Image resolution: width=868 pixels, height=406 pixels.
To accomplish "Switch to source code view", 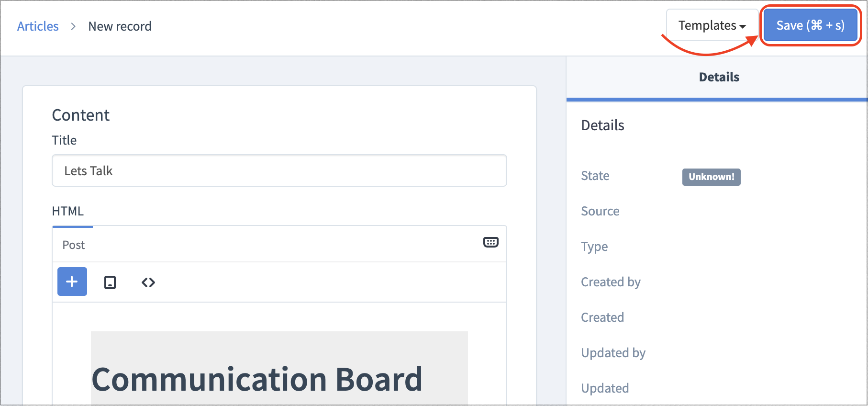I will 148,282.
